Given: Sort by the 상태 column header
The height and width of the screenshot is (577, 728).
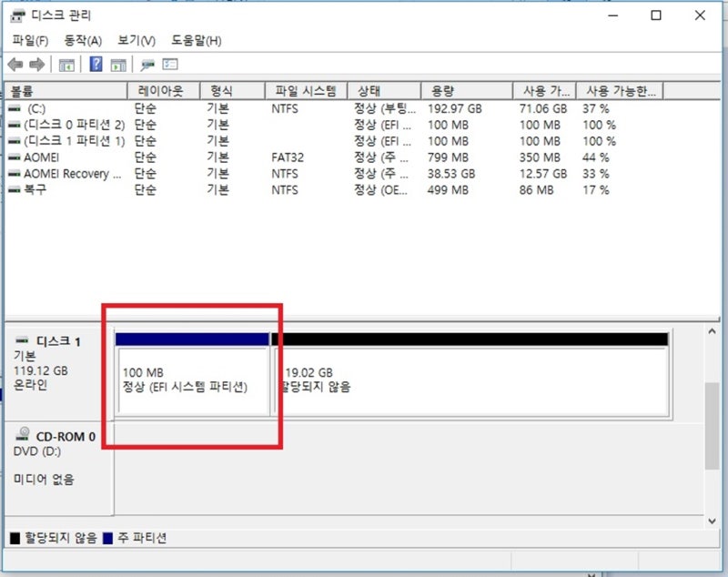Looking at the screenshot, I should pos(384,91).
